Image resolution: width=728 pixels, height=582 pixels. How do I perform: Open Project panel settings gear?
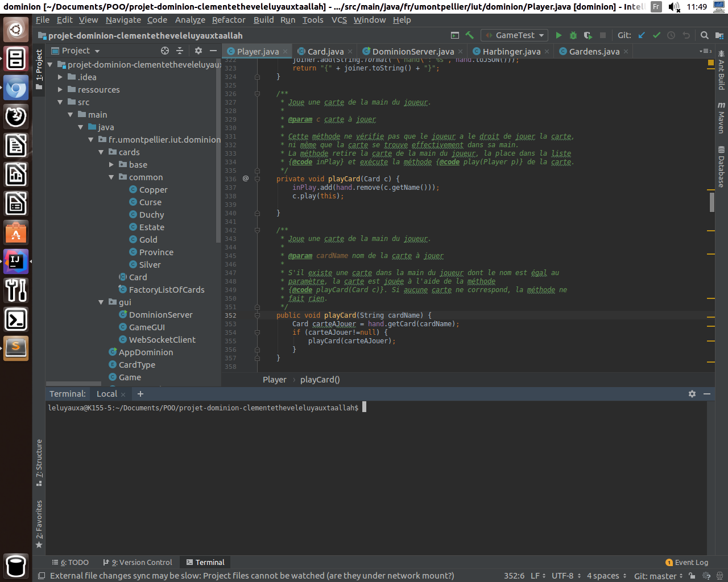(x=198, y=51)
